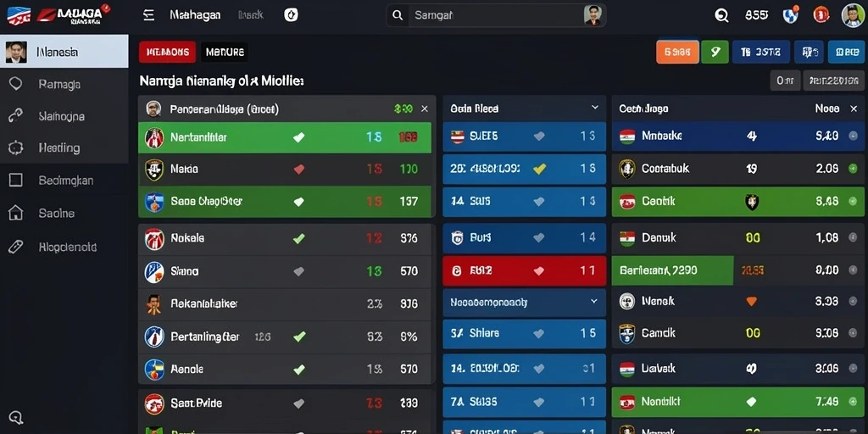Open the home icon in left sidebar

[15, 213]
